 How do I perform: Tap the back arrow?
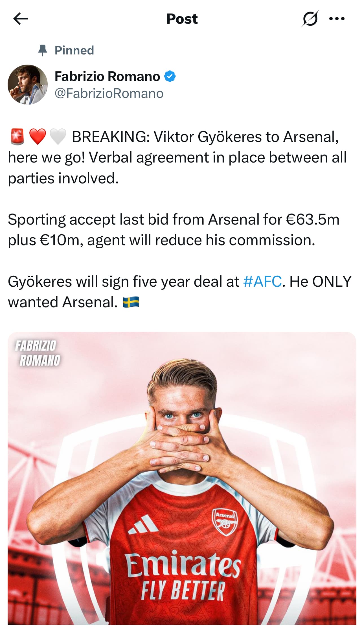(x=21, y=19)
